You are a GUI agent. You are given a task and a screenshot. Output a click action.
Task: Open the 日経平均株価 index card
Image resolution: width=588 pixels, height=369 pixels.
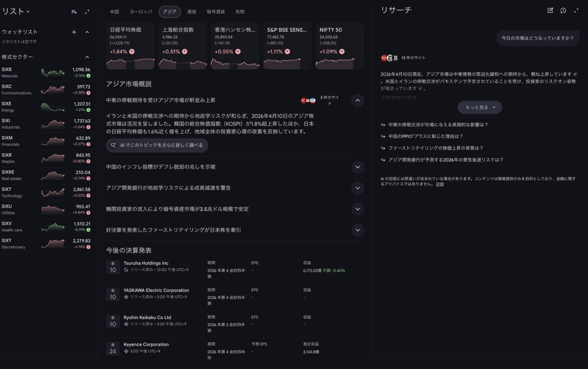[x=130, y=46]
